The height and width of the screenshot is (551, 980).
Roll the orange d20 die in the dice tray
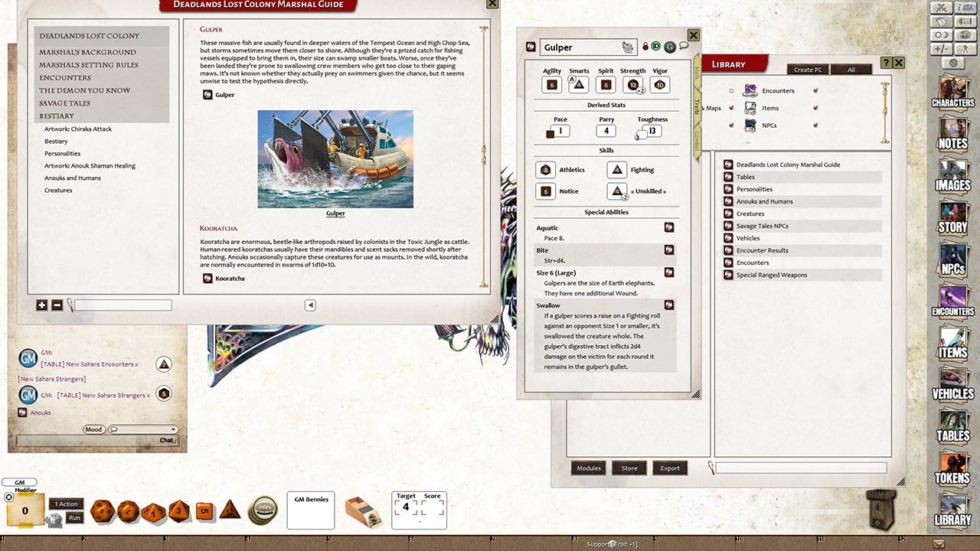[x=102, y=511]
